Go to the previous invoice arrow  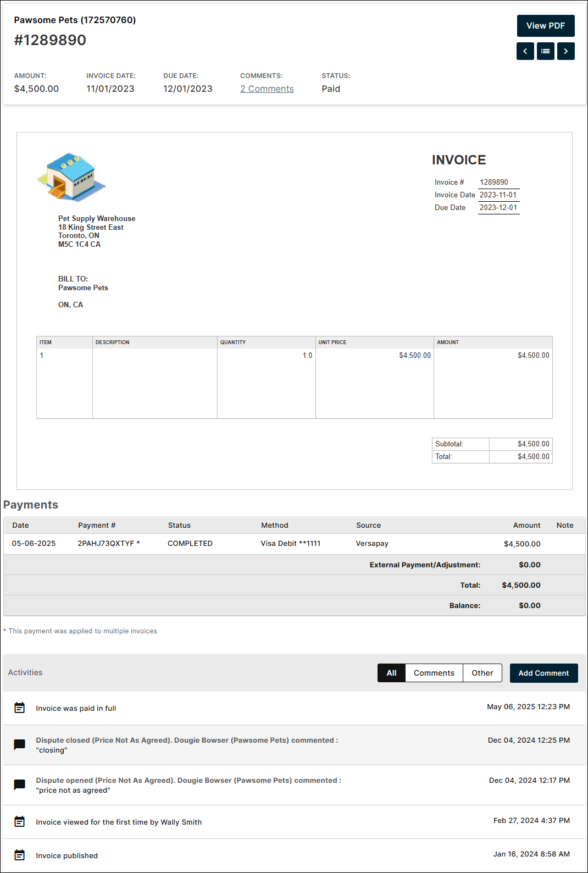click(525, 51)
